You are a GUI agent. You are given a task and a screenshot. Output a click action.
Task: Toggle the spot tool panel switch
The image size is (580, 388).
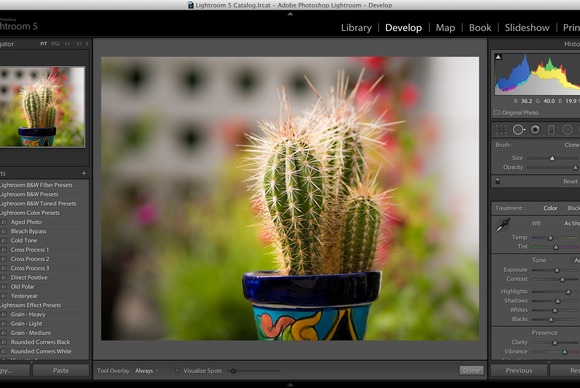click(x=498, y=181)
